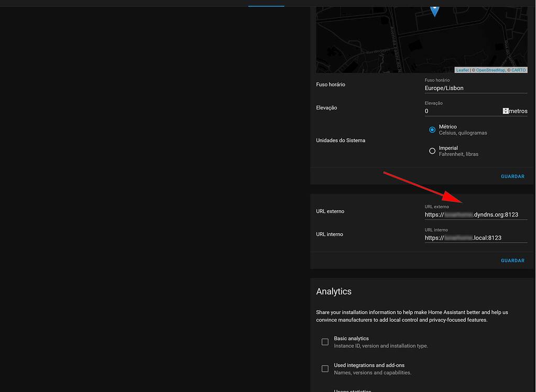Open the OpenStreetMap attribution link
This screenshot has width=536, height=392.
tap(490, 70)
